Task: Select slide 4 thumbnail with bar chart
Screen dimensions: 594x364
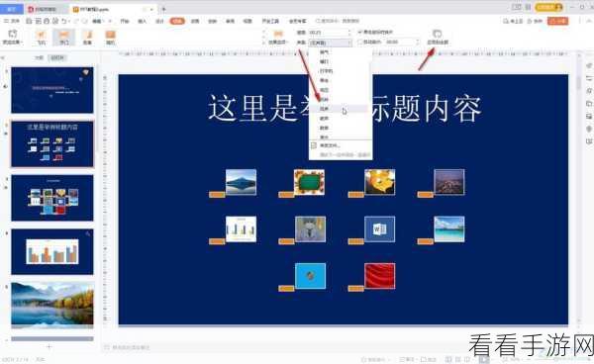Action: click(x=52, y=251)
